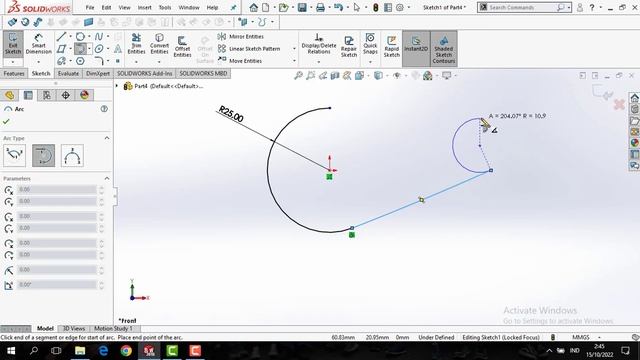Toggle Shaded Sketch Contours

coord(444,48)
